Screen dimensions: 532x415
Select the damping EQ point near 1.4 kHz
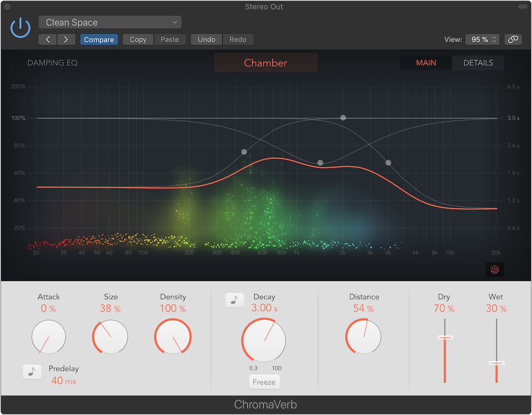(320, 163)
